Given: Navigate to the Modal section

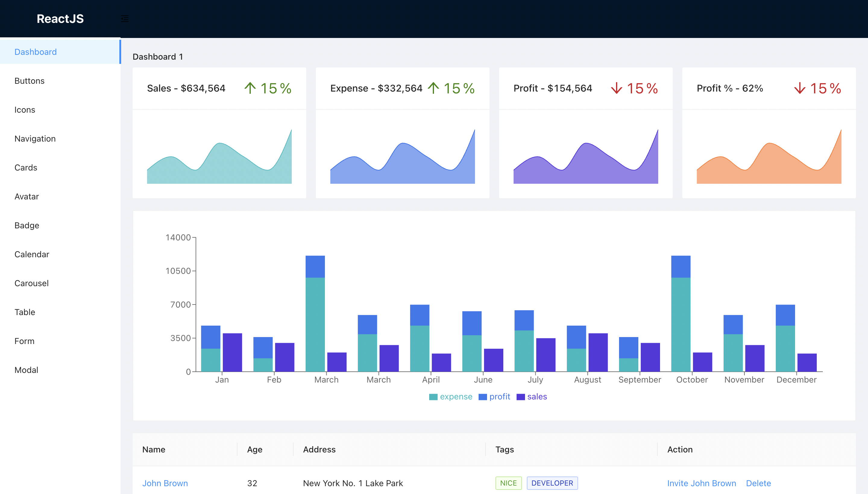Looking at the screenshot, I should click(x=26, y=370).
